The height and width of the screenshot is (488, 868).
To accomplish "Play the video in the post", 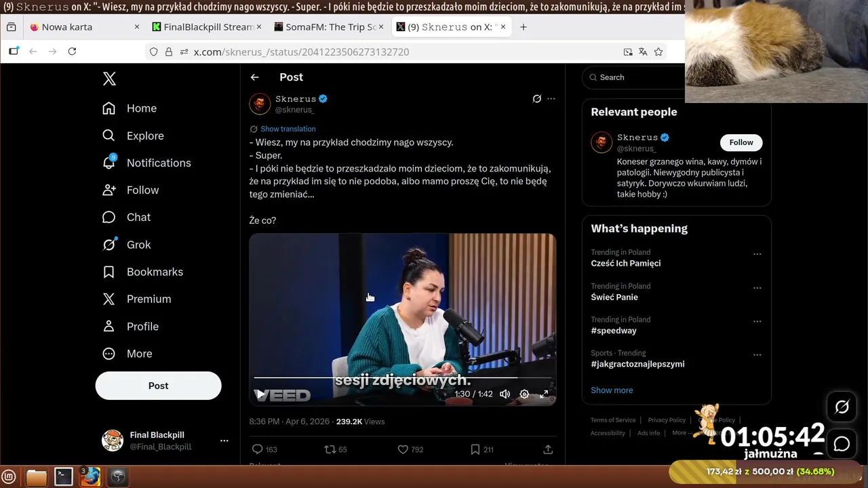I will click(x=260, y=394).
